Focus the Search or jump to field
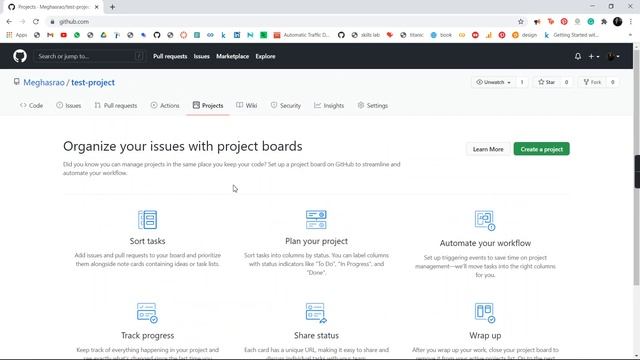 coord(90,56)
